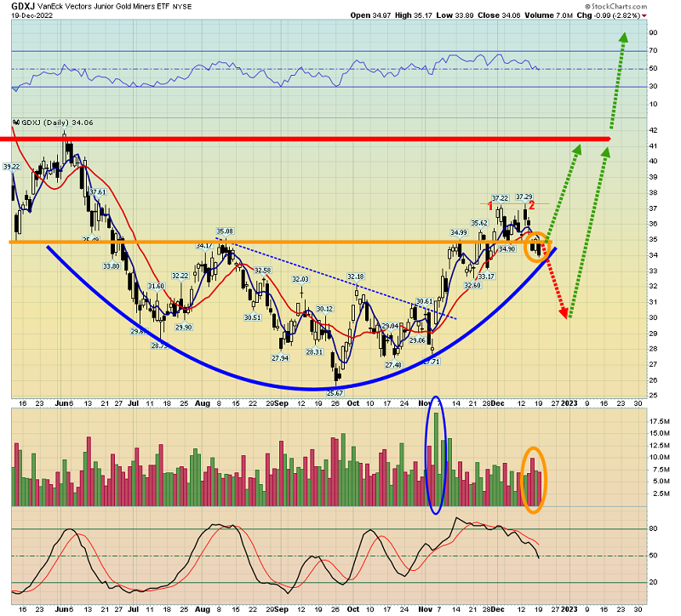The height and width of the screenshot is (616, 681).
Task: Click the 33.17 price label
Action: pos(486,277)
